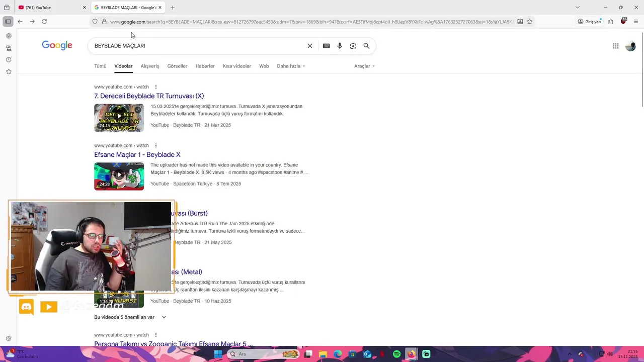Open the Firefox hamburger menu
Screen dimensions: 644x362
click(x=636, y=22)
